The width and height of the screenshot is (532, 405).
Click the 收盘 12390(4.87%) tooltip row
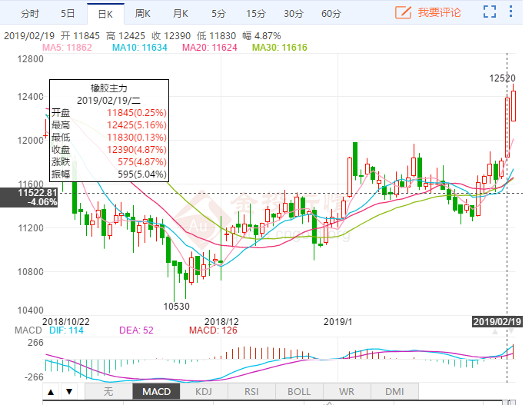click(109, 150)
